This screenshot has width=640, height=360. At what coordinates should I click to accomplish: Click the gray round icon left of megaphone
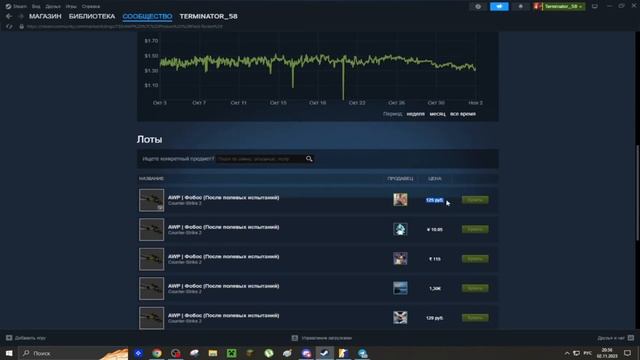478,7
